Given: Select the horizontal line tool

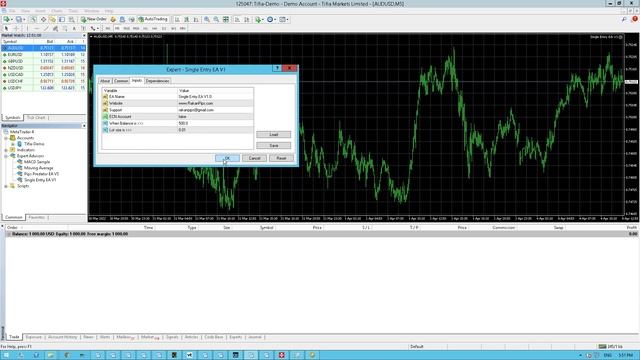Looking at the screenshot, I should [36, 29].
